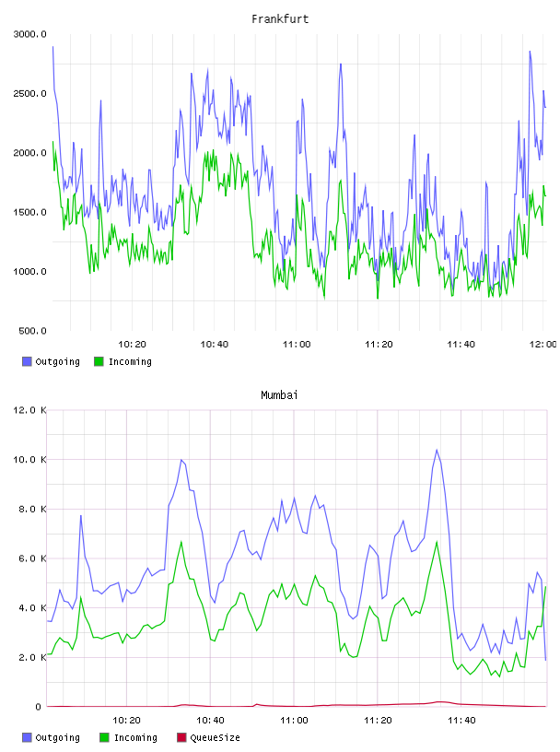Select the Outgoing label in Frankfurt legend
Image resolution: width=560 pixels, height=752 pixels.
tap(57, 361)
